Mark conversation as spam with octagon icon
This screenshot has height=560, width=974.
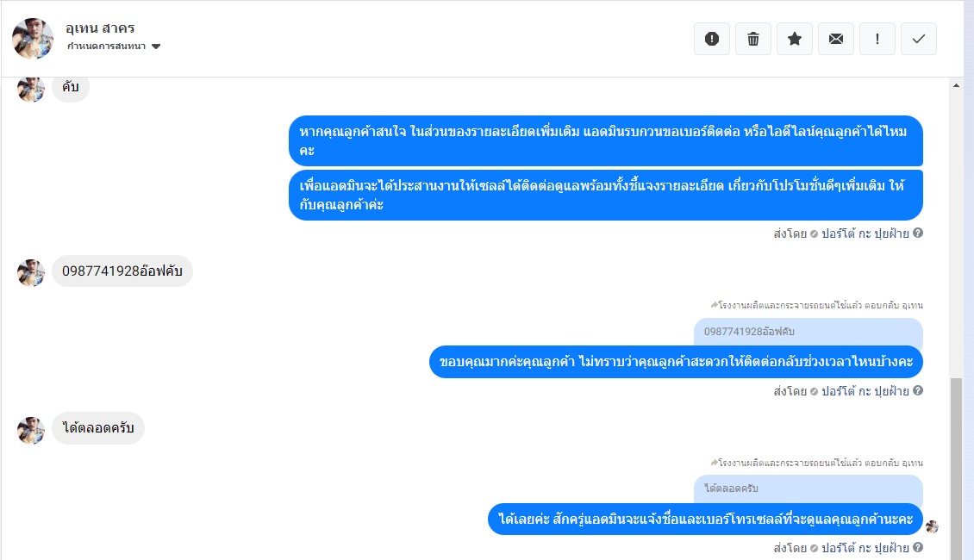(712, 39)
